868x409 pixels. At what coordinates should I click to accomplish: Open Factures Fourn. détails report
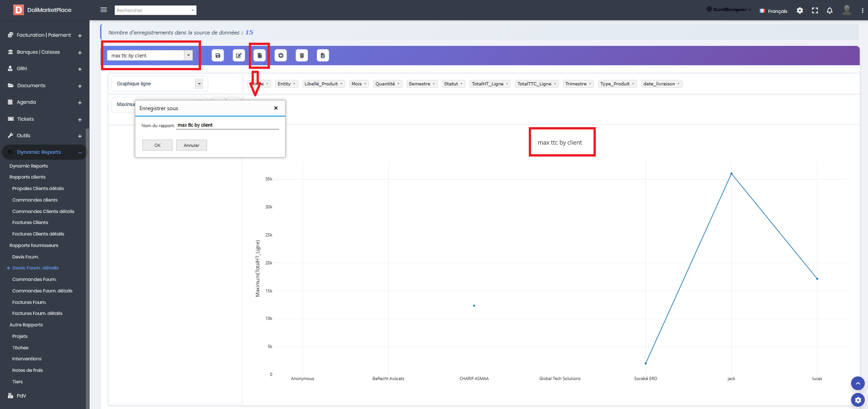[x=37, y=314]
